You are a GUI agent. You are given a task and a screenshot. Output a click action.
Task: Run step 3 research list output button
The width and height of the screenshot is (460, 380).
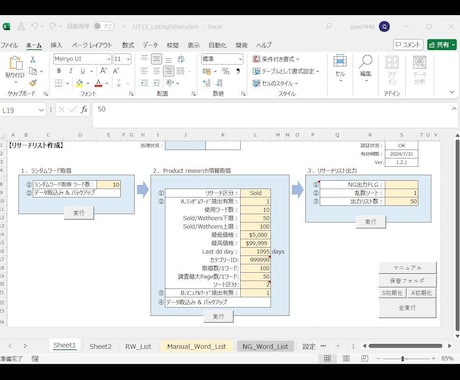click(371, 222)
